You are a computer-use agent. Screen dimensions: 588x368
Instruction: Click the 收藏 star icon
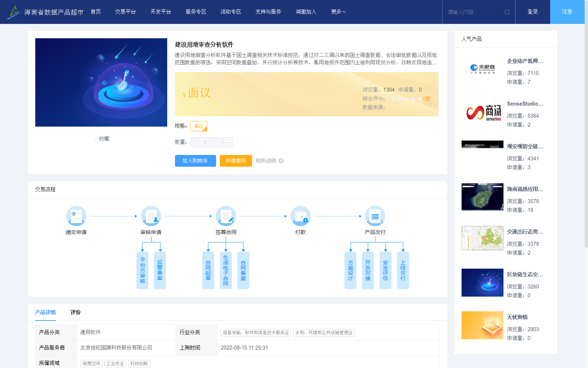96,139
